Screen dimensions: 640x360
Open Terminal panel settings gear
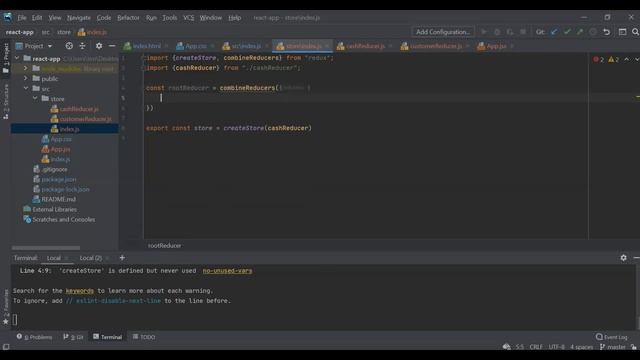[623, 258]
